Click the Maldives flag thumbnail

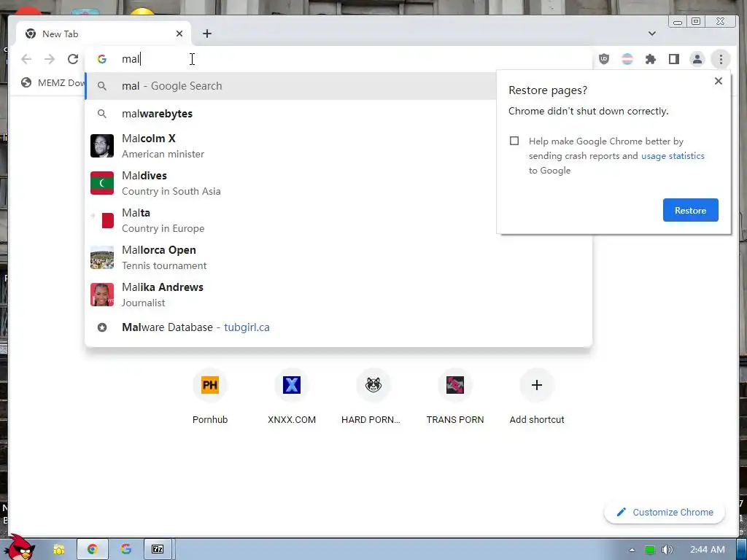(x=102, y=183)
